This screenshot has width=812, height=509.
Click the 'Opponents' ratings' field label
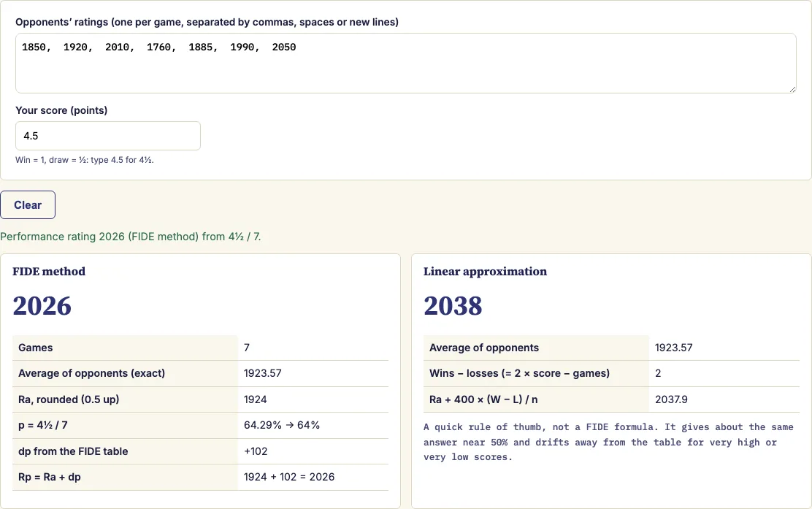tap(207, 22)
